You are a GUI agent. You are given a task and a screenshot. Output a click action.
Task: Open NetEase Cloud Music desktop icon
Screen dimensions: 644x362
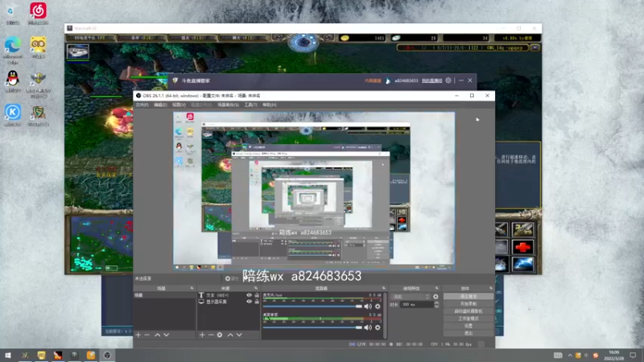tap(38, 13)
